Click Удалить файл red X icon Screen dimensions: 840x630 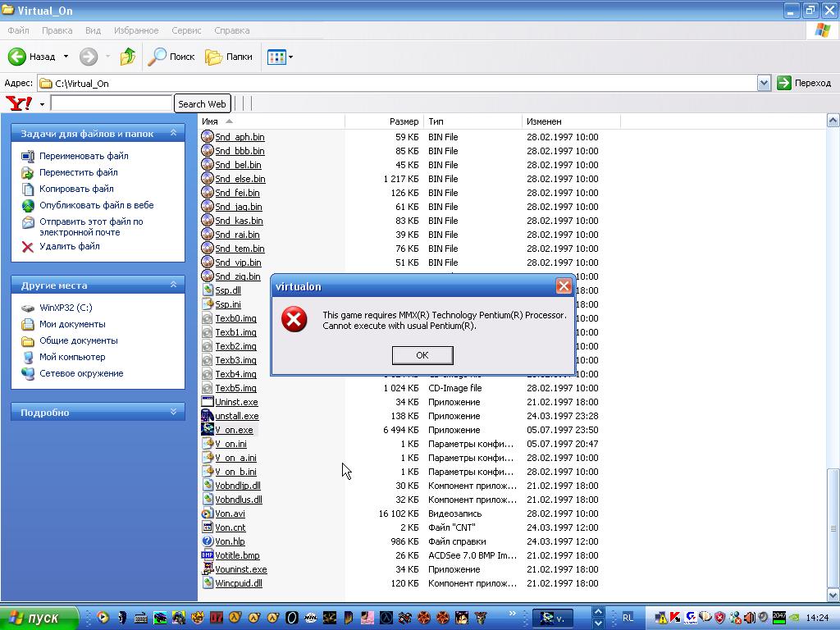pyautogui.click(x=27, y=246)
